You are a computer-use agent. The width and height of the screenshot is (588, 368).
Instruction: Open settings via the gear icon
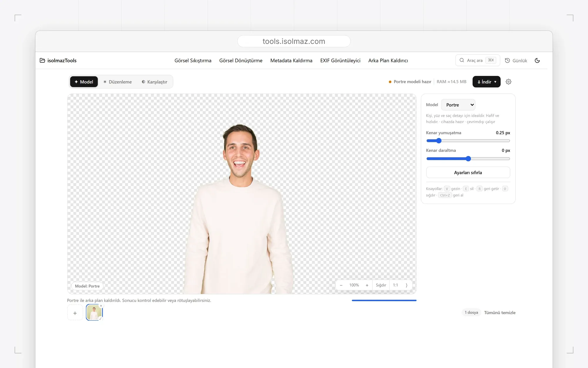[x=509, y=82]
